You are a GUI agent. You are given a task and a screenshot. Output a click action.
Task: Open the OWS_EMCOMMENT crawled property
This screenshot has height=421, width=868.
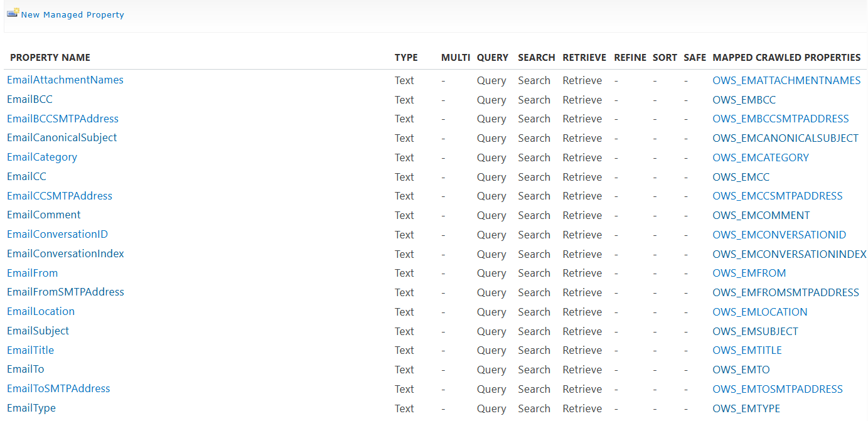(761, 216)
